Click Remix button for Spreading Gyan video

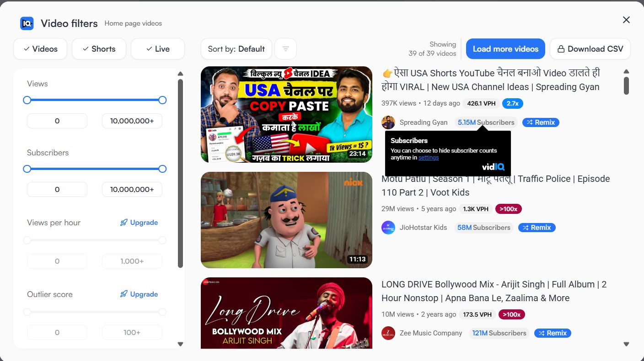coord(541,122)
